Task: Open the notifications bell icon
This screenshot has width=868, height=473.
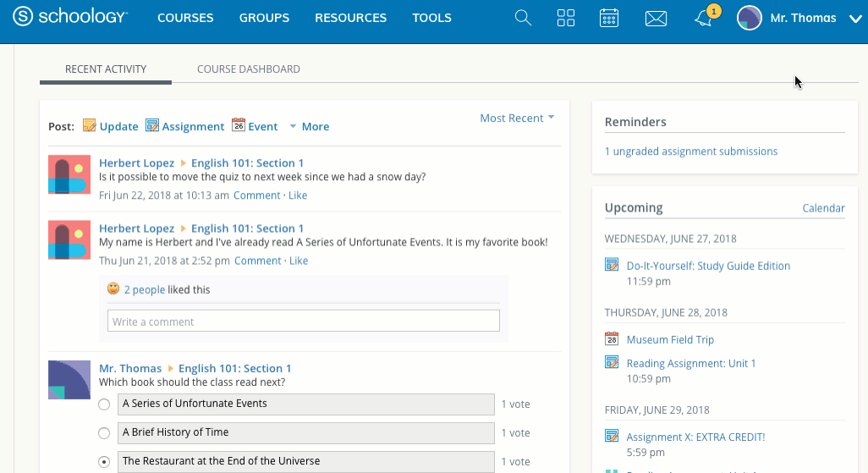Action: pyautogui.click(x=704, y=19)
